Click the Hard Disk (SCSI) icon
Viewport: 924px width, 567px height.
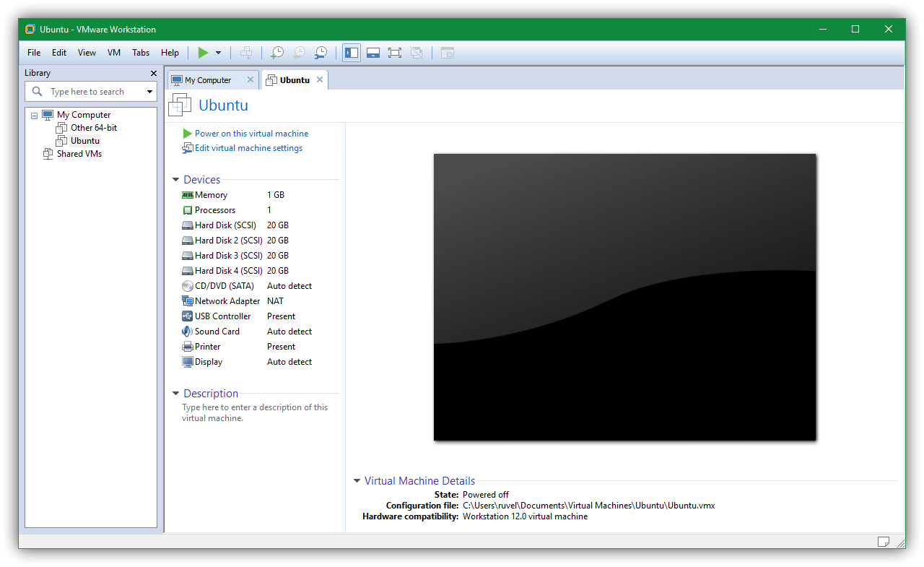tap(188, 225)
